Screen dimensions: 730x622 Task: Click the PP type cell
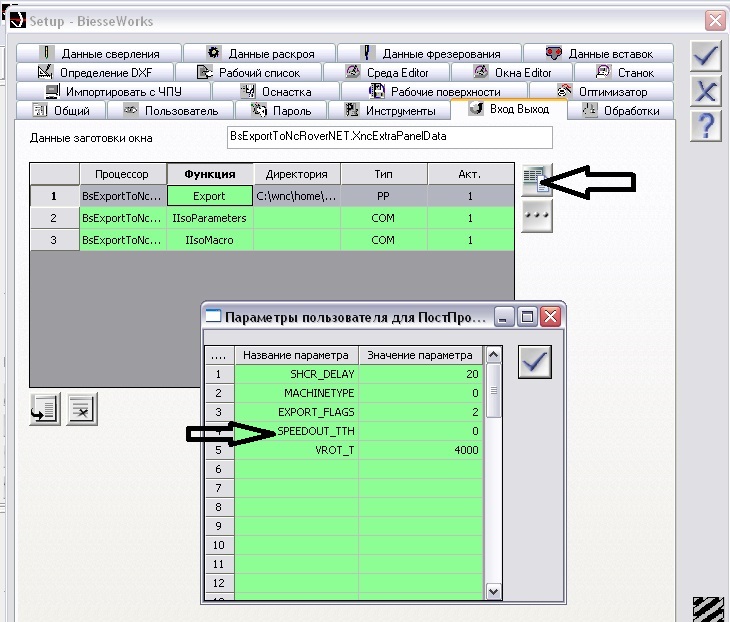(x=384, y=196)
